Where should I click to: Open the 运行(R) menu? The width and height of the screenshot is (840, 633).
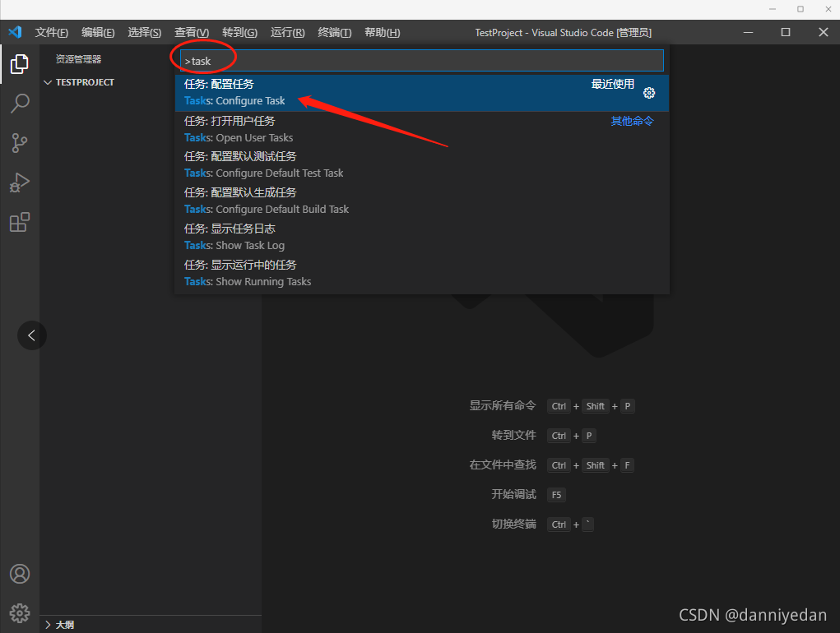(x=288, y=33)
